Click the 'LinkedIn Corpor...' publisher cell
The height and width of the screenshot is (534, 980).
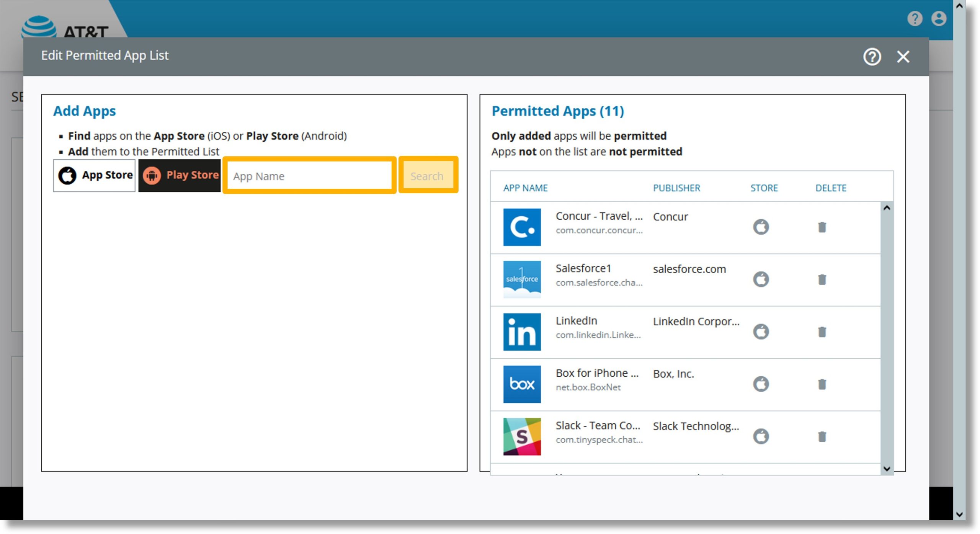click(696, 322)
